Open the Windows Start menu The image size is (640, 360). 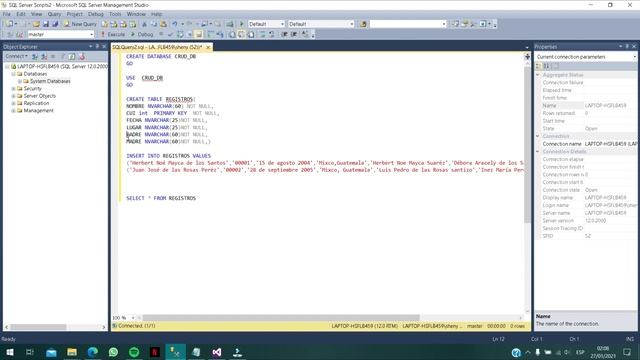pyautogui.click(x=9, y=352)
